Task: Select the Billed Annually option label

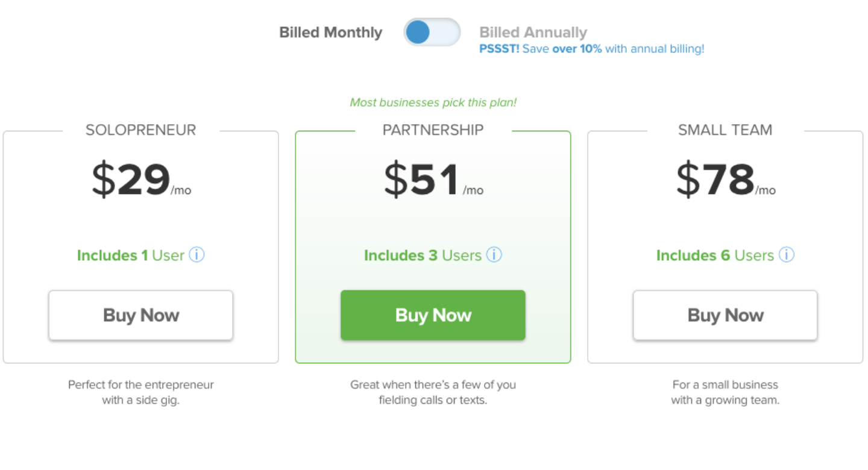Action: click(533, 33)
